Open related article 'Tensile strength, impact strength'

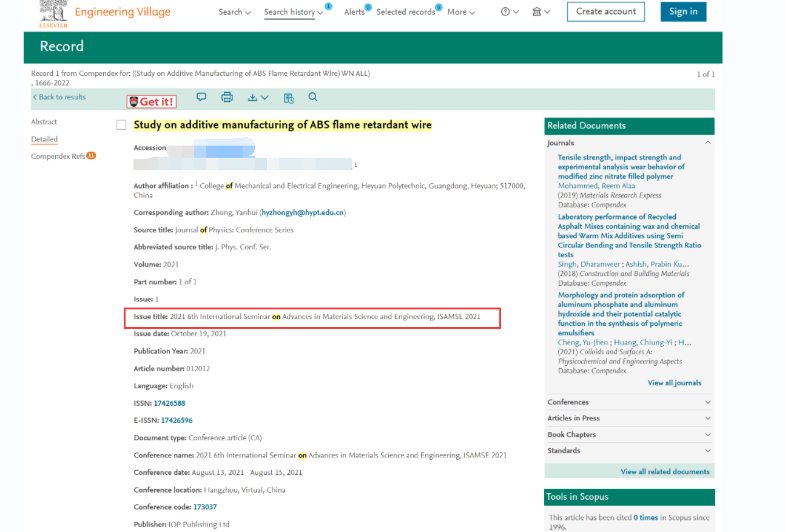tap(621, 167)
